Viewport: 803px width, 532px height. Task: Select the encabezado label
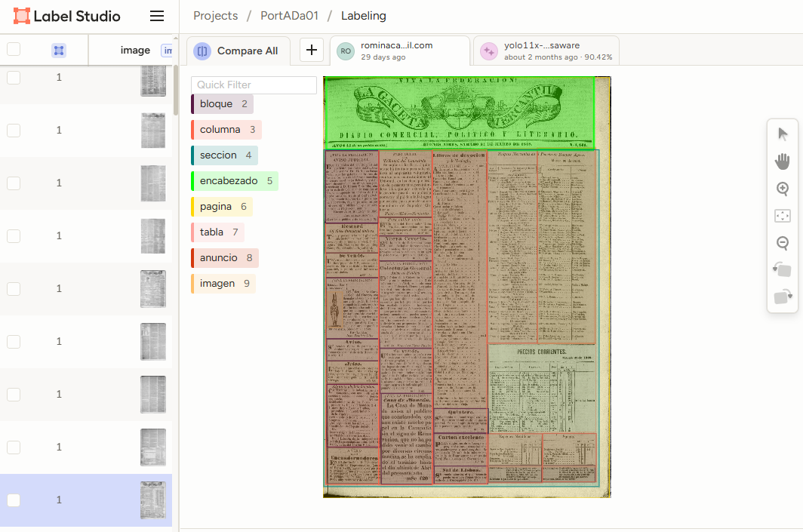pos(235,181)
